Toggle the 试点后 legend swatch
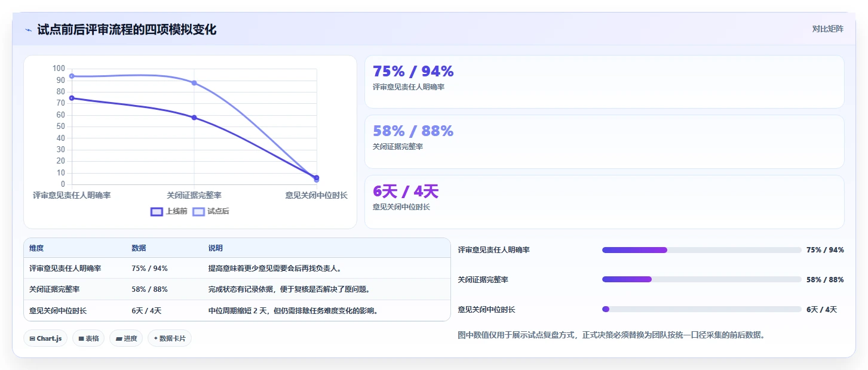 [x=198, y=211]
